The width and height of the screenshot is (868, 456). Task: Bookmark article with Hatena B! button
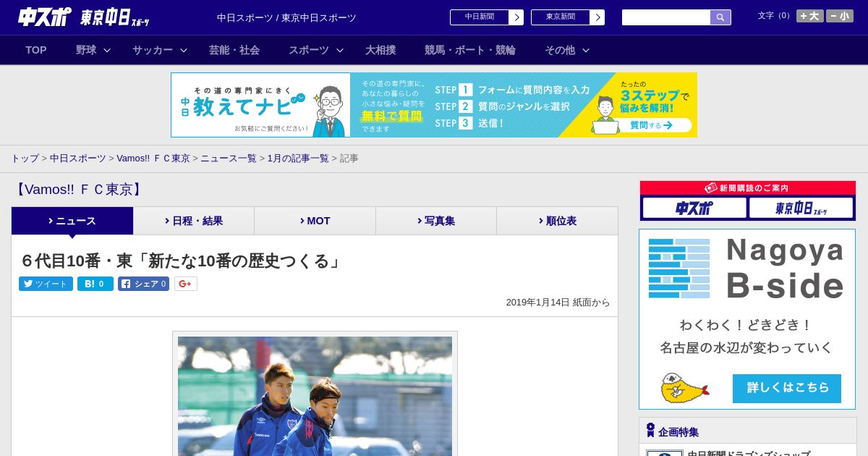tap(95, 284)
